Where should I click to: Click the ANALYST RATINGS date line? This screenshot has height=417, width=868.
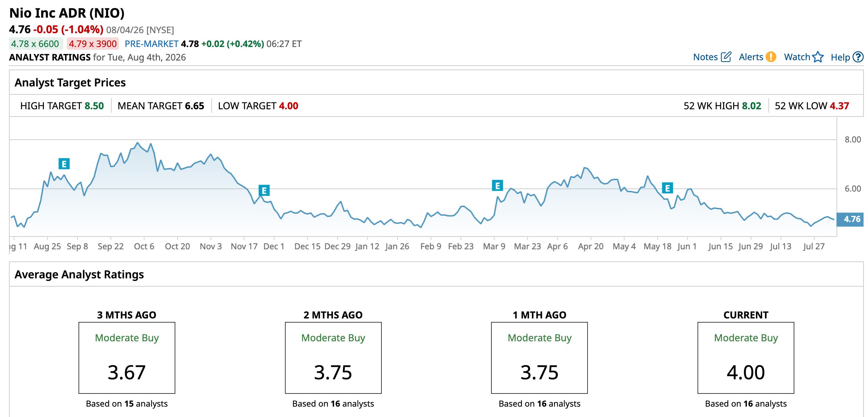point(98,57)
